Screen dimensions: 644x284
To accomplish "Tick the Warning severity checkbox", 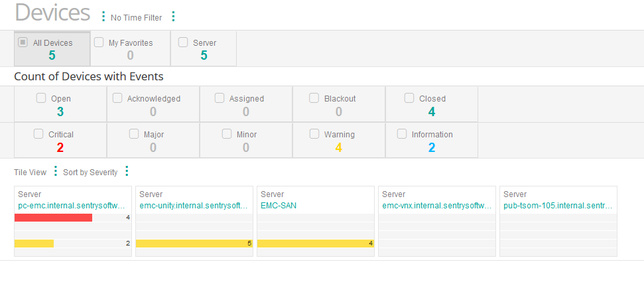I will (x=314, y=133).
